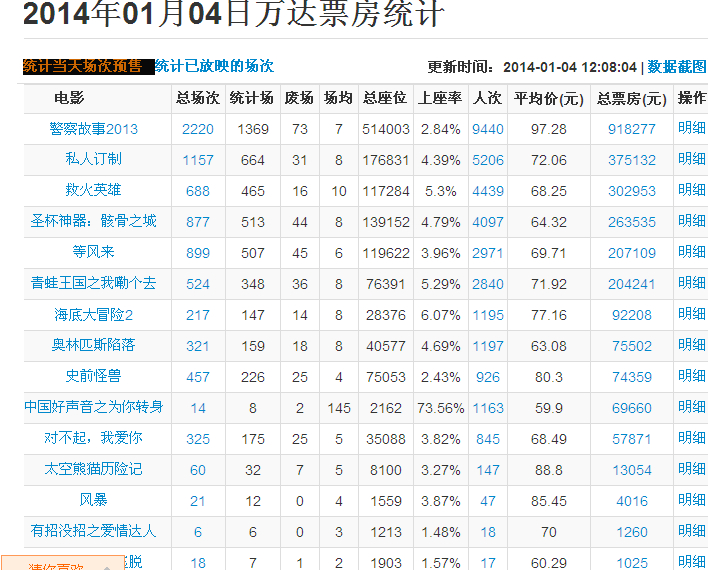This screenshot has height=570, width=708.
Task: Click attendance 4439 for 救火英雄
Action: point(488,191)
